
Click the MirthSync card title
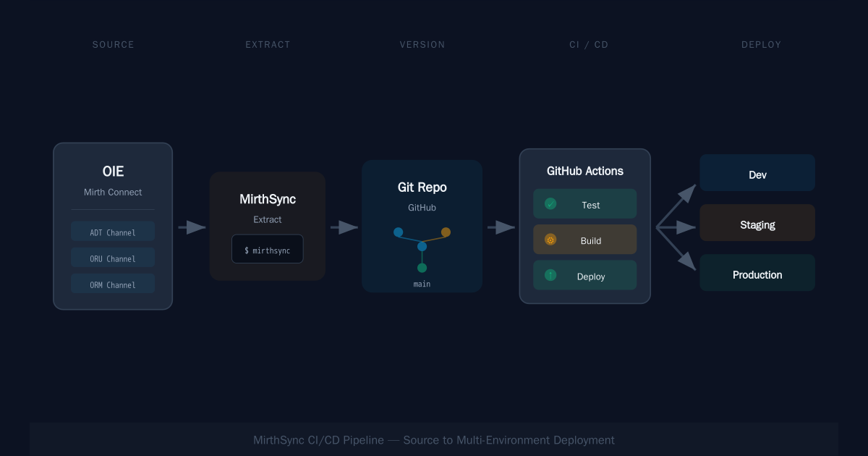(x=268, y=199)
